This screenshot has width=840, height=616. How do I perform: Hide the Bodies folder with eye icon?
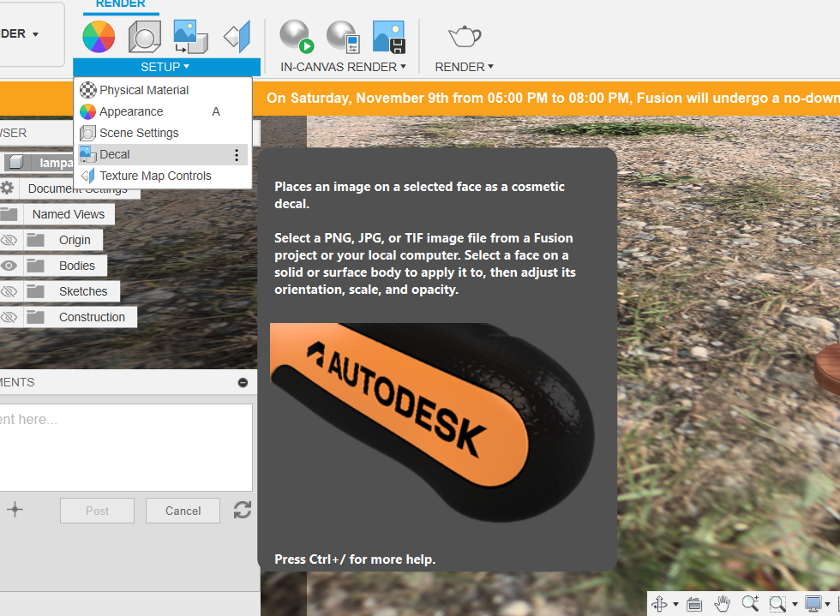[x=9, y=266]
